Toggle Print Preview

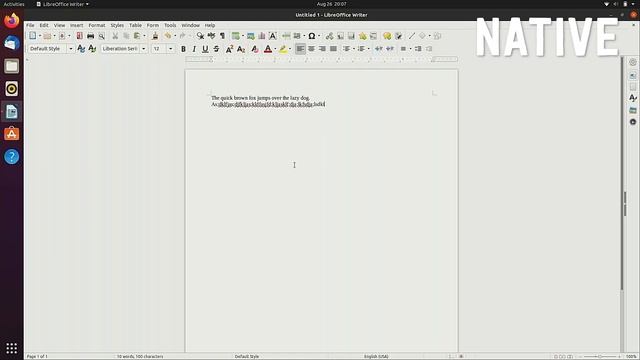pyautogui.click(x=101, y=36)
